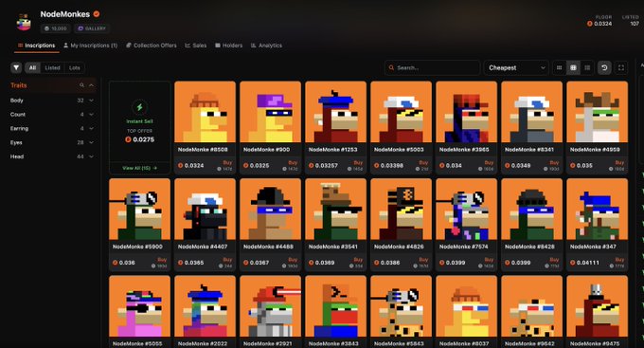
Task: Click the 10,000 supply pill
Action: [x=56, y=28]
